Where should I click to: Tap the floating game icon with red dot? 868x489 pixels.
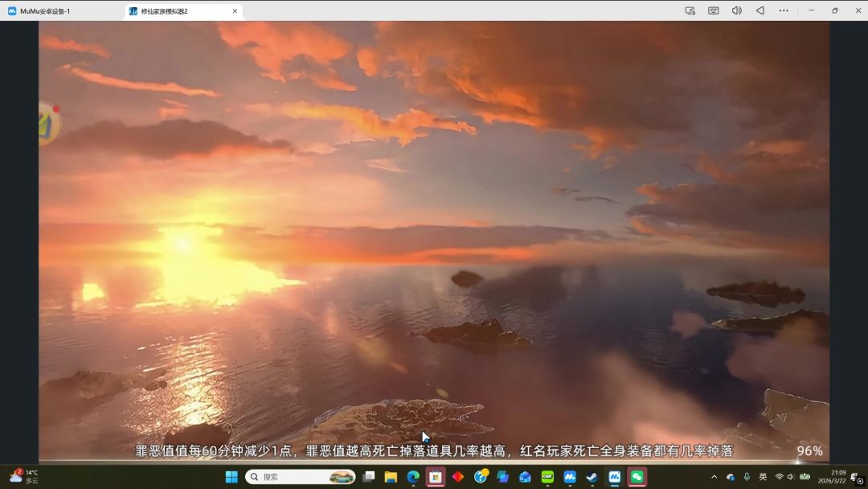click(48, 124)
